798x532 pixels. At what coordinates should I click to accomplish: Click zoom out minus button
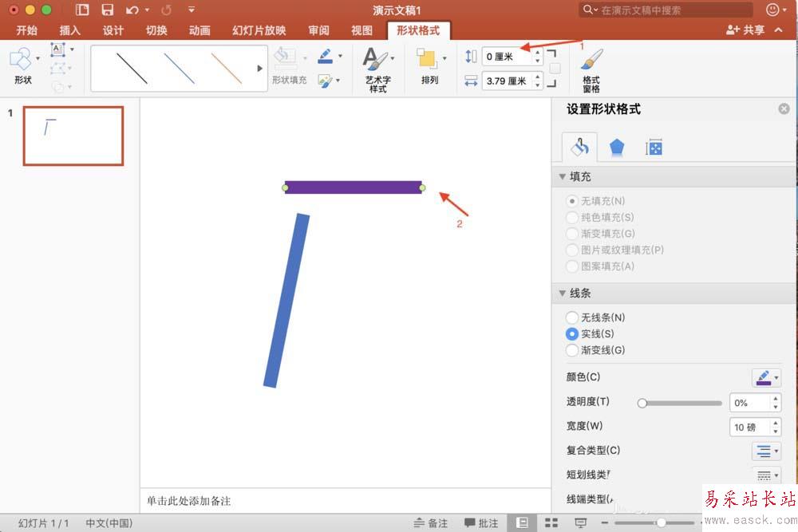point(605,523)
